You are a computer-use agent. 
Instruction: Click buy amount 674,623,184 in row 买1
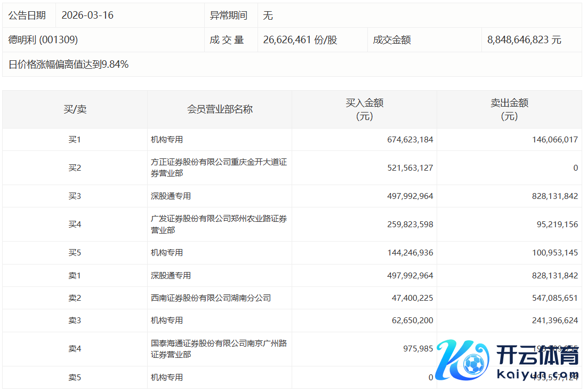(410, 139)
